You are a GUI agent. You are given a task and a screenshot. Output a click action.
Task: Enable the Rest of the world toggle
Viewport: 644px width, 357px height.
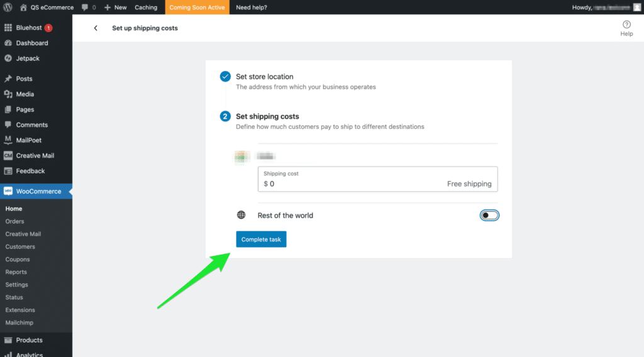[x=489, y=216]
